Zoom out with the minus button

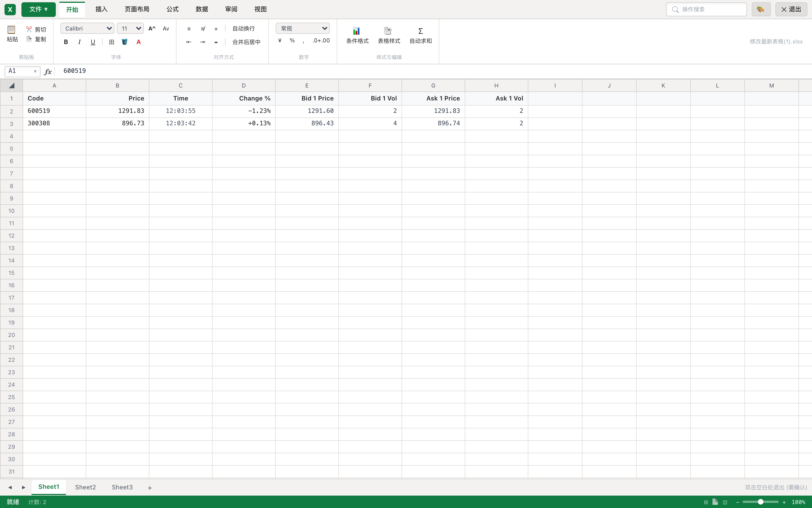click(738, 502)
